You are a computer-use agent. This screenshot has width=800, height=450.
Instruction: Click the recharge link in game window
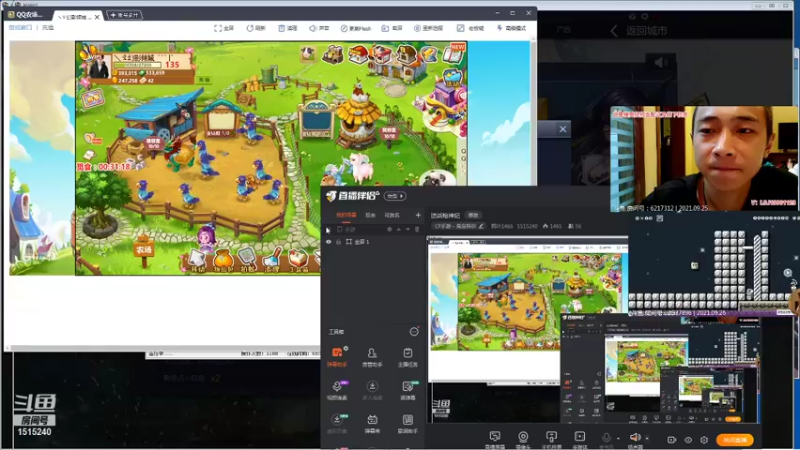(x=48, y=28)
